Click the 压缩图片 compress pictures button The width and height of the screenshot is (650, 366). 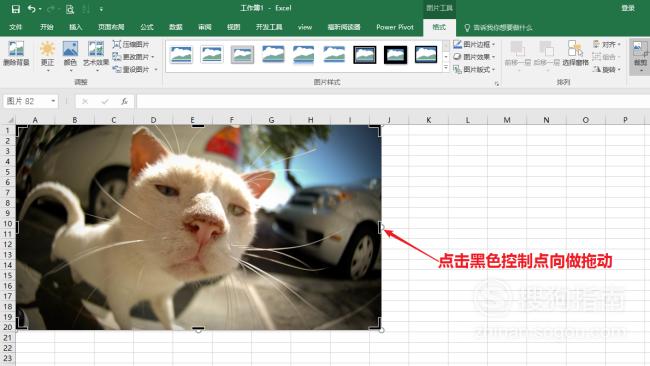tap(131, 44)
